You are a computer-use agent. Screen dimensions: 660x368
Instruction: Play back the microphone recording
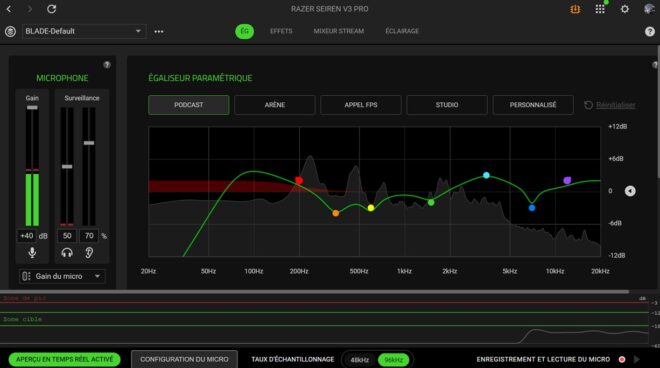click(x=637, y=359)
